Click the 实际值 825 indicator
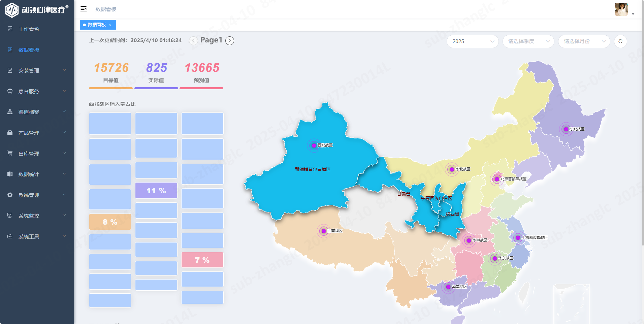644x324 pixels. click(x=156, y=75)
